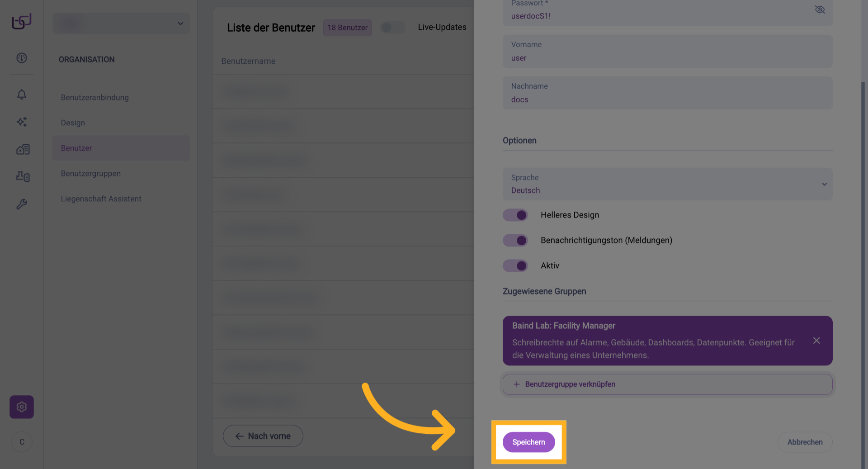The width and height of the screenshot is (868, 469).
Task: Toggle the Helleres Design switch
Action: (515, 215)
